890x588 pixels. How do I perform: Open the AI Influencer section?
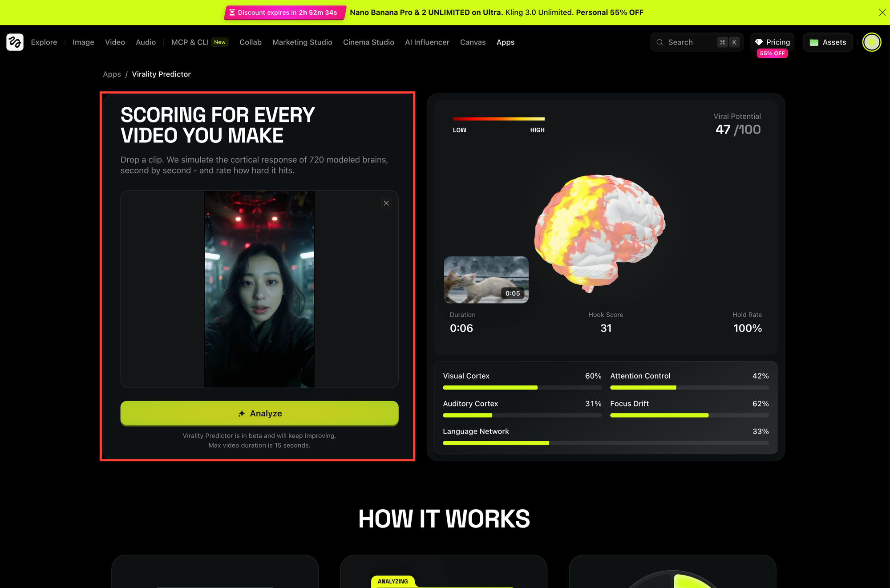pos(427,42)
